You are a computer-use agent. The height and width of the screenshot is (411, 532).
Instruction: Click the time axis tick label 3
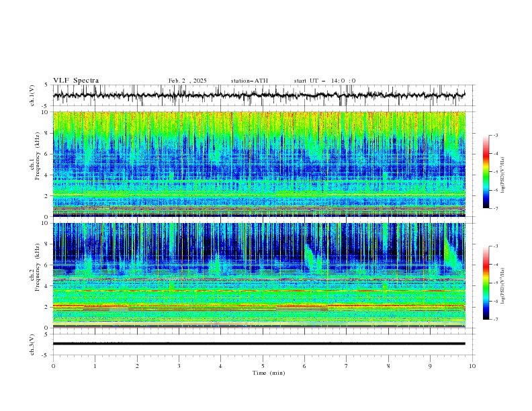coord(179,366)
